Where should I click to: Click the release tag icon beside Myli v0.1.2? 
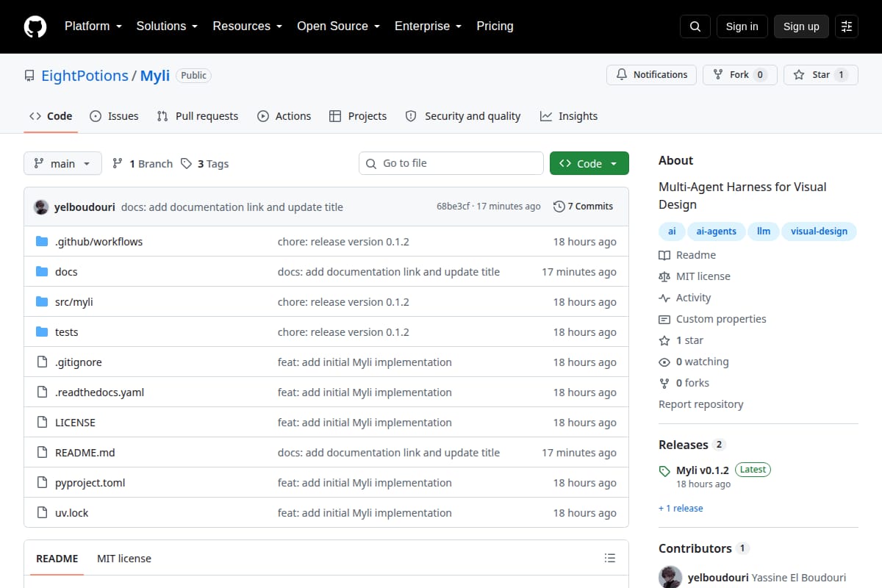664,471
